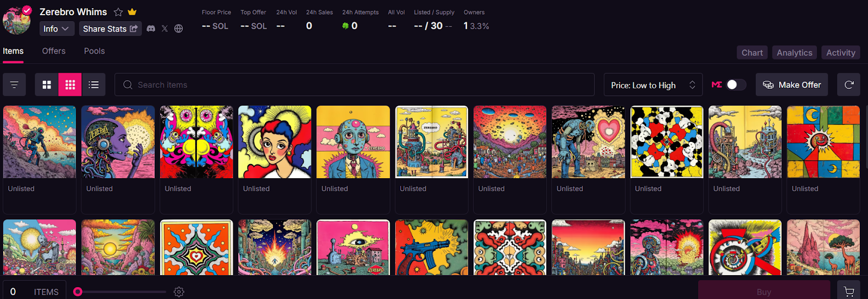Image resolution: width=868 pixels, height=299 pixels.
Task: Click the Floor Price stat
Action: click(216, 19)
